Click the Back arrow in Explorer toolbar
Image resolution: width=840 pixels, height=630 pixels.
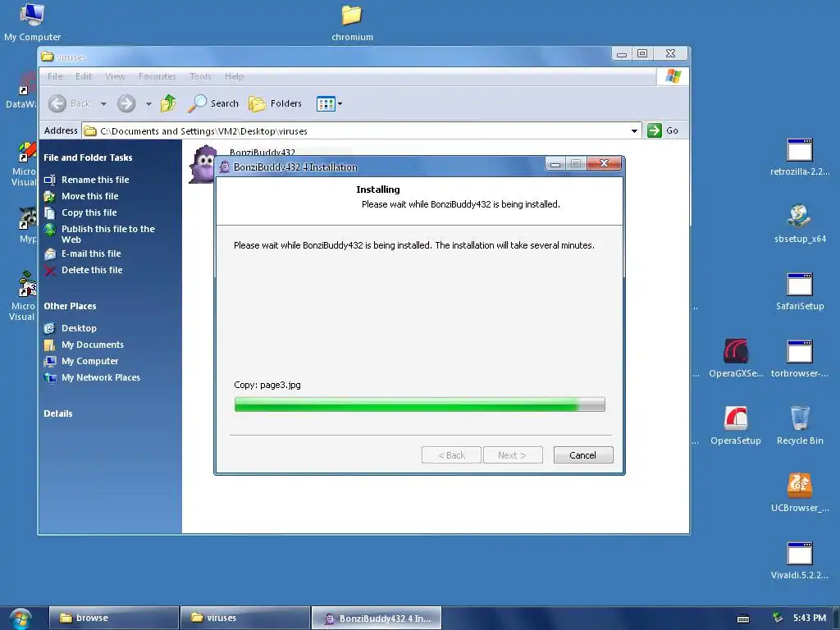[69, 103]
